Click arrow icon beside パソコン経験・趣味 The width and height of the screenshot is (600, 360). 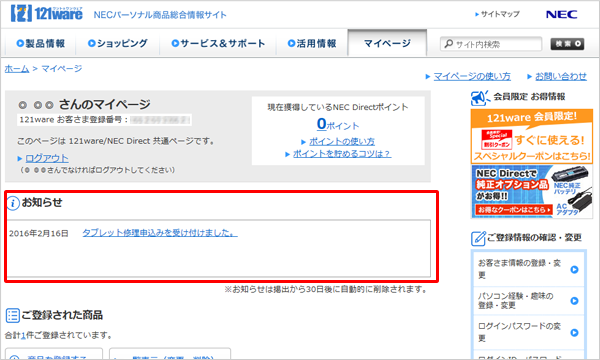tap(574, 301)
